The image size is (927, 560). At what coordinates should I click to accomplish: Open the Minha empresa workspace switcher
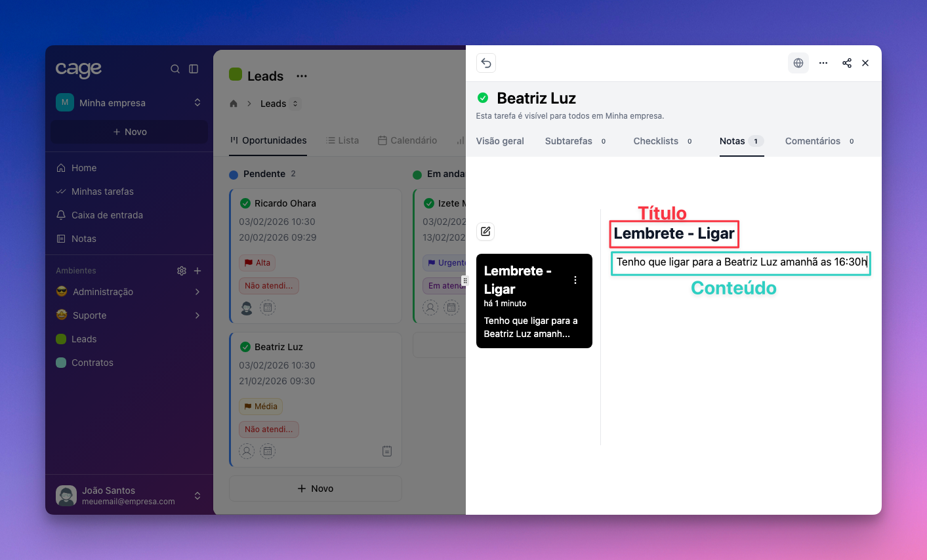click(129, 103)
